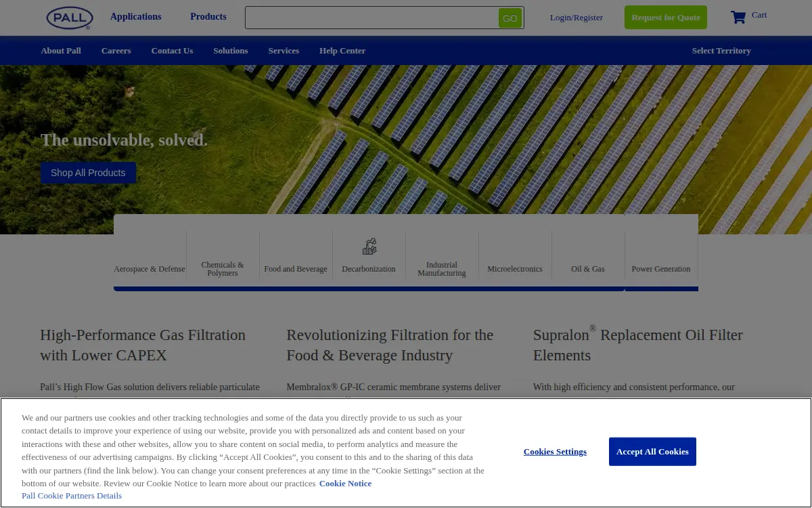Click "The unsolvable, solved." hero headline

[124, 140]
